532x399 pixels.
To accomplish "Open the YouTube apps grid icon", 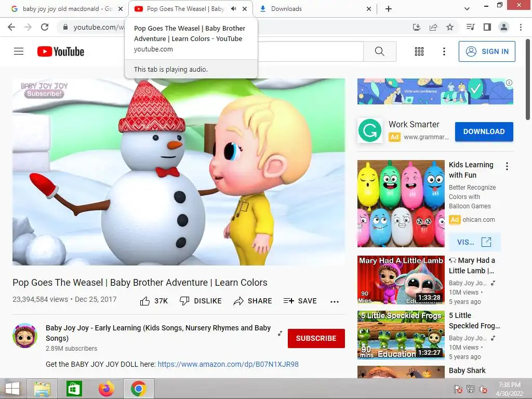I will [x=419, y=51].
